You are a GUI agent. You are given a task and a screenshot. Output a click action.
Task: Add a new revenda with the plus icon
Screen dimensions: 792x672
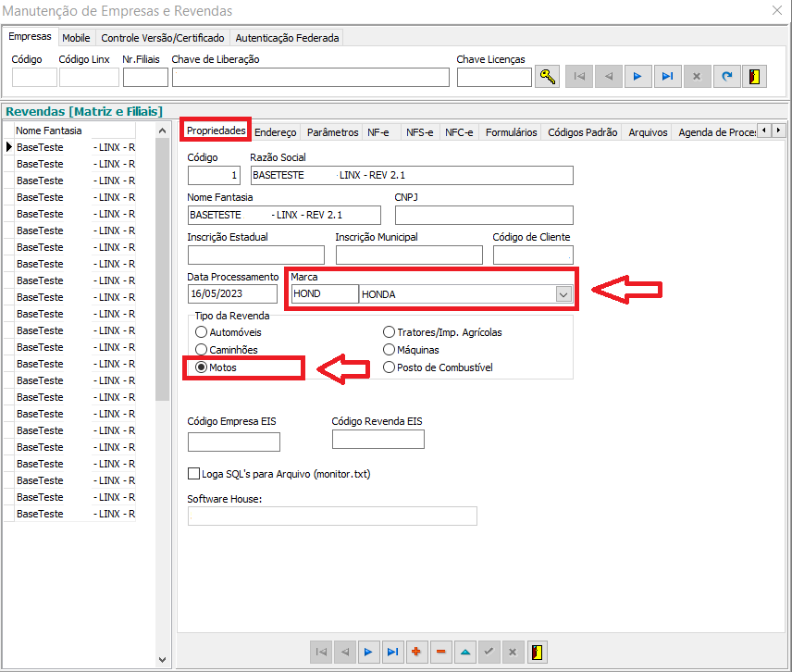tap(416, 652)
